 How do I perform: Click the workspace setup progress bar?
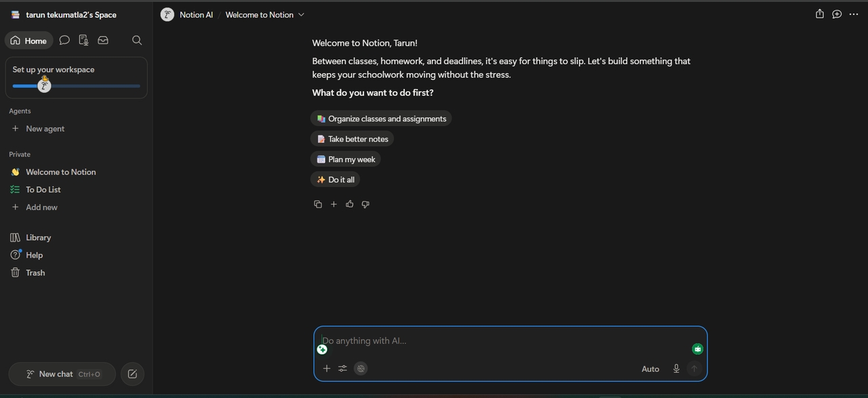pos(76,86)
